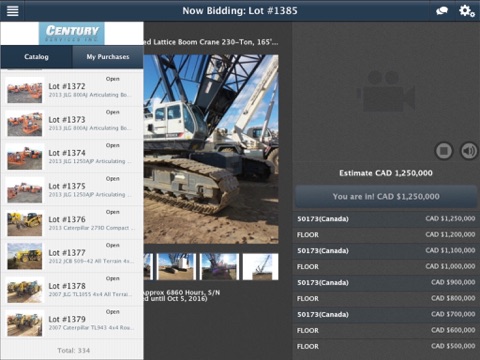This screenshot has width=480, height=360.
Task: Select the last crane photo thumbnail
Action: point(260,267)
